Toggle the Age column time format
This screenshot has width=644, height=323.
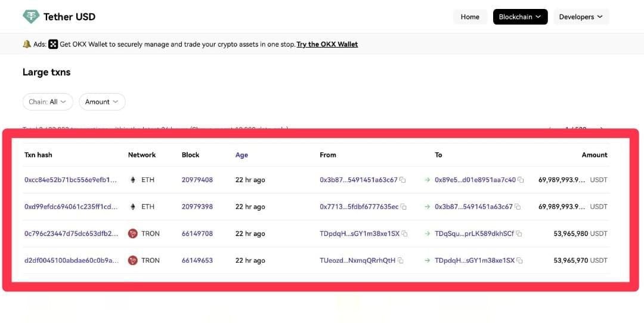click(241, 155)
